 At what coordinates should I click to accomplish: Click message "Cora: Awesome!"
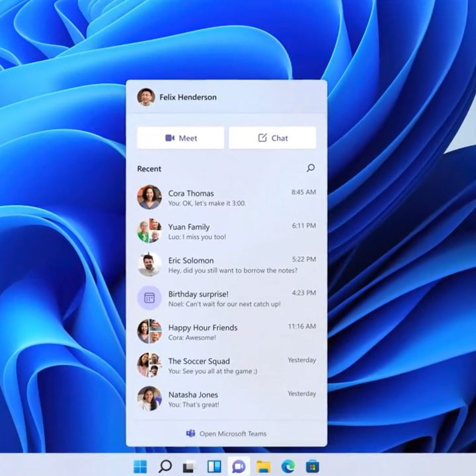point(192,338)
